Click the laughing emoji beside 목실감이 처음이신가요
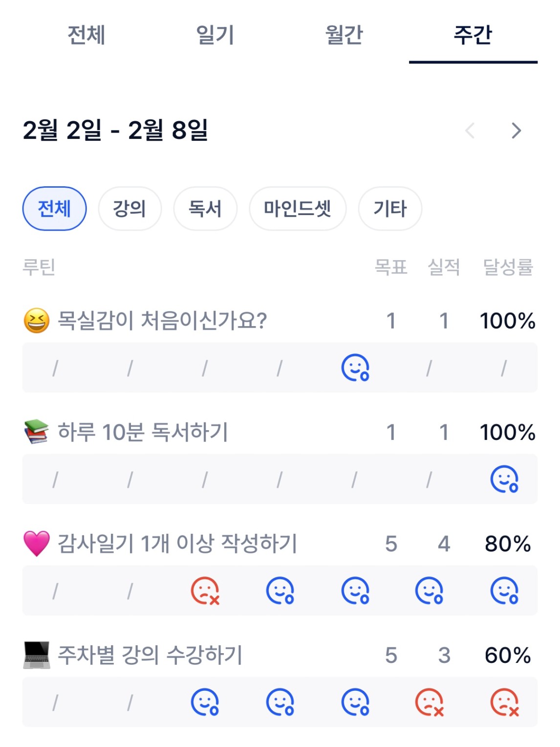 tap(37, 321)
